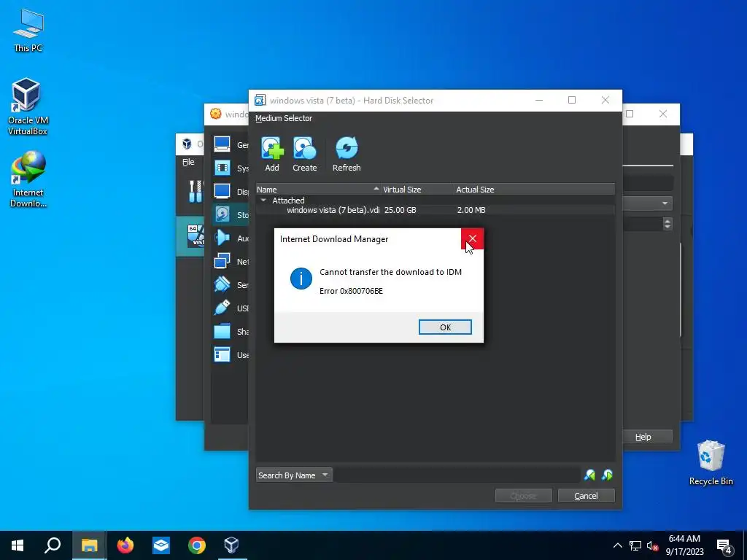
Task: Open Shared Folders section in settings sidebar
Action: (x=231, y=332)
